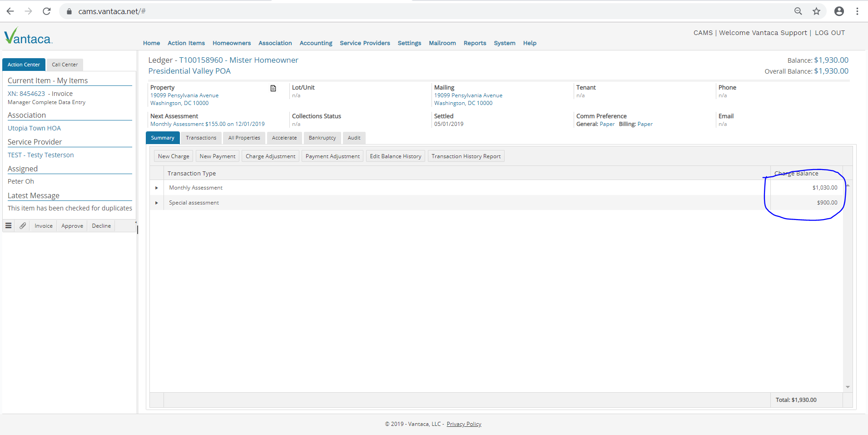Screen dimensions: 868x435
Task: Click the New Payment button
Action: click(x=218, y=156)
